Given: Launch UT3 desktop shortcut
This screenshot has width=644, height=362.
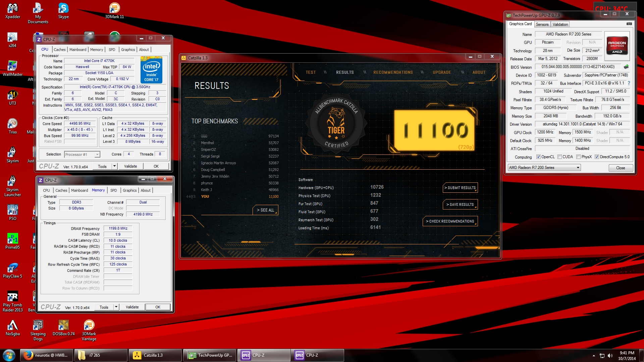Looking at the screenshot, I should (12, 98).
